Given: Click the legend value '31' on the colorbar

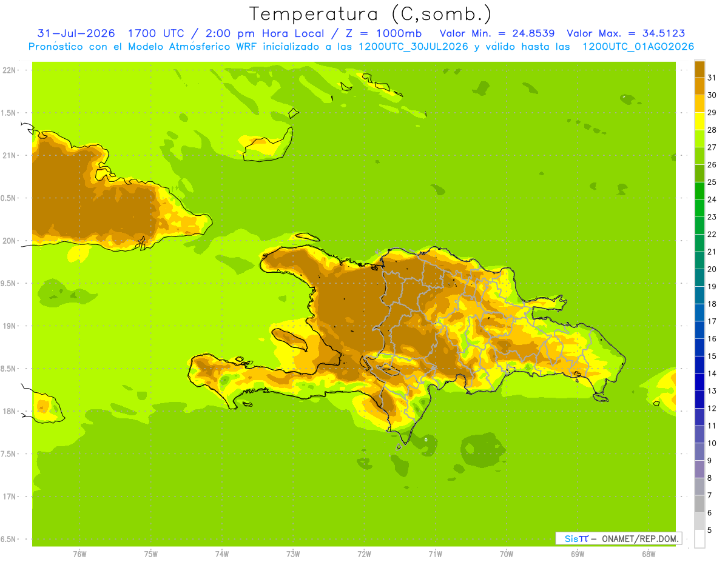Looking at the screenshot, I should [712, 77].
